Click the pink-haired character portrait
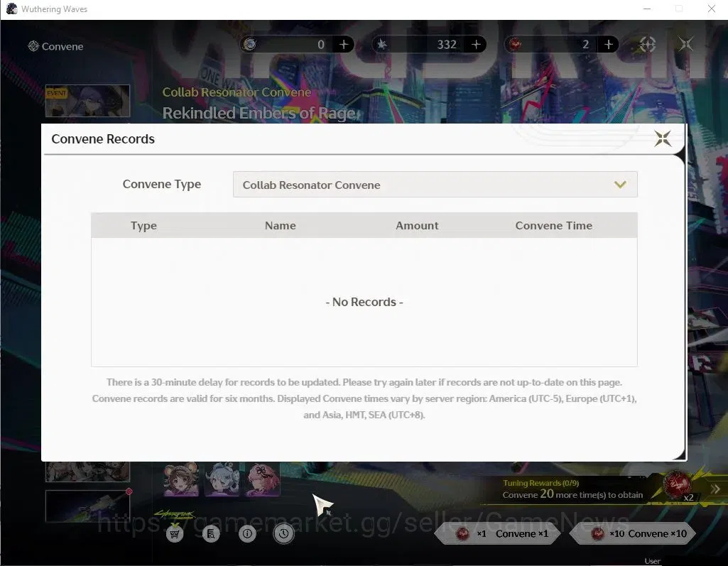The image size is (728, 566). point(262,479)
